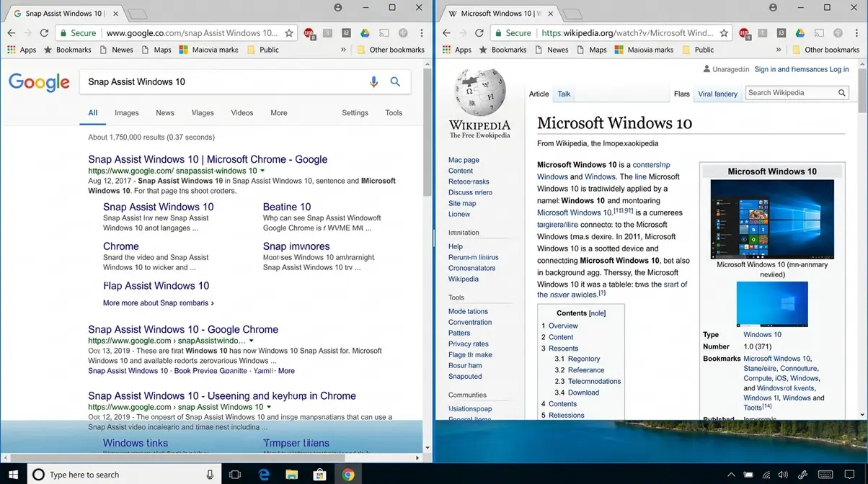This screenshot has height=484, width=868.
Task: Click the Search Wikipedia input field
Action: pyautogui.click(x=790, y=93)
